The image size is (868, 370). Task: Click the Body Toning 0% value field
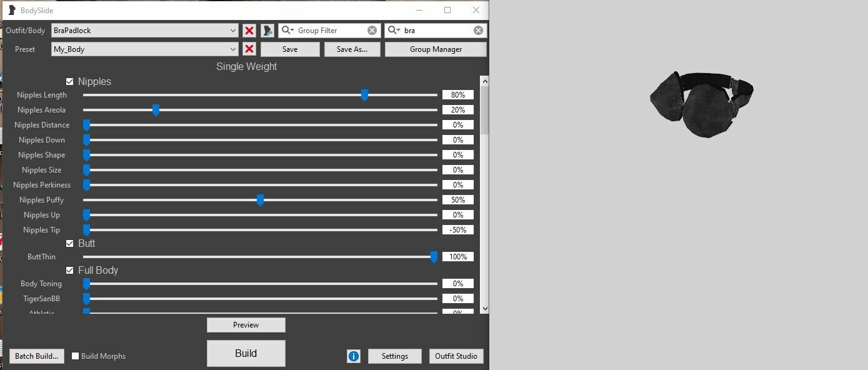coord(458,284)
